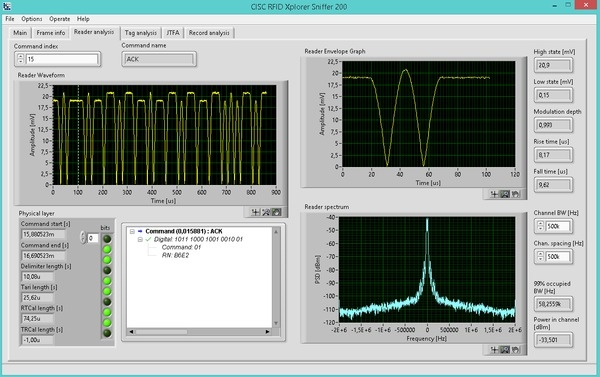Viewport: 600px width, 377px height.
Task: Click the horizontal scrollbar of command tree
Action: point(199,332)
